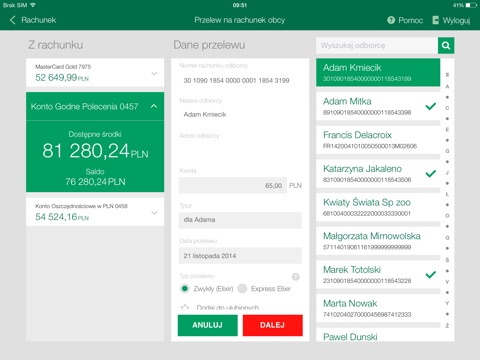Expand the MasterCard Gold 7975 account
Image resolution: width=480 pixels, height=360 pixels.
154,73
